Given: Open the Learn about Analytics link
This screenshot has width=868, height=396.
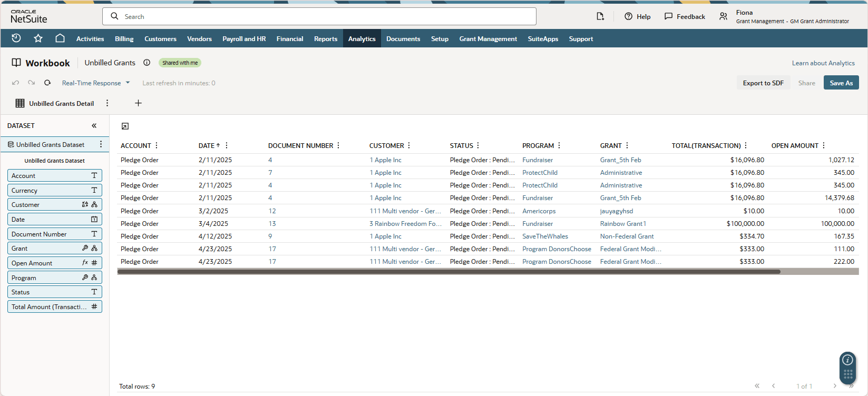Looking at the screenshot, I should (823, 63).
